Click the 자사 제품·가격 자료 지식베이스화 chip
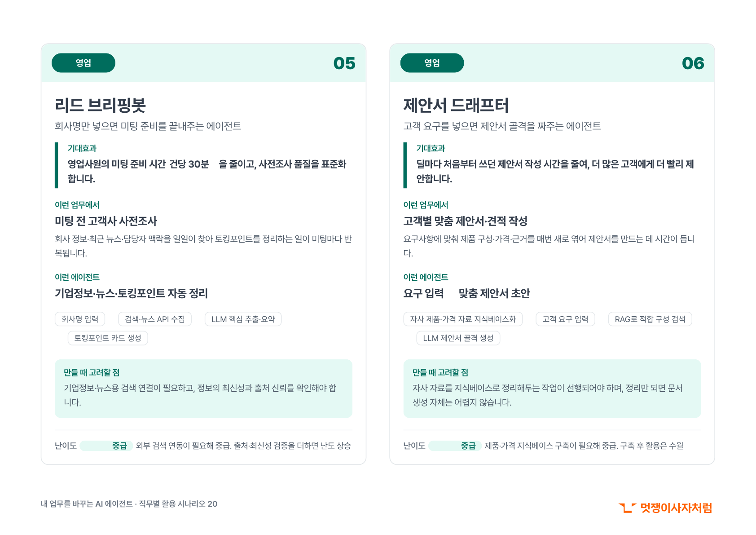This screenshot has width=756, height=535. 463,319
